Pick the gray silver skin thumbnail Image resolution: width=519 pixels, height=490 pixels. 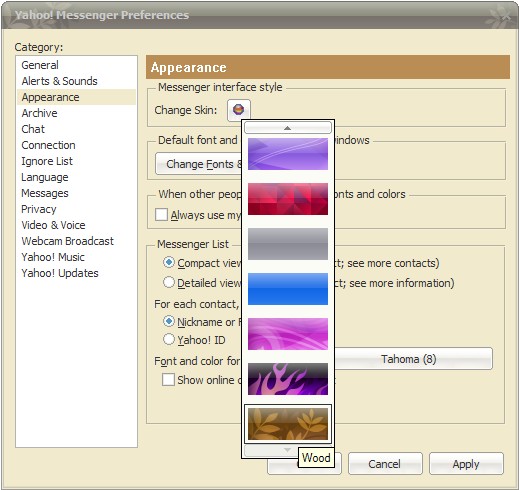[288, 244]
